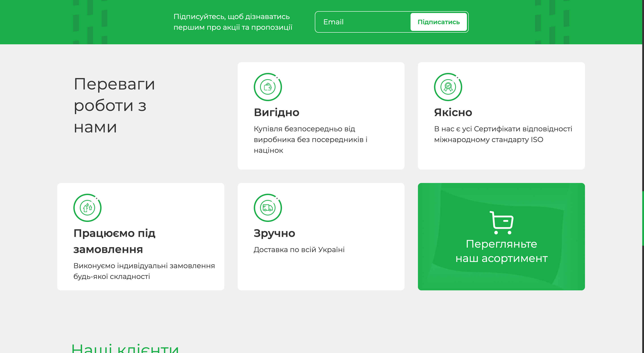Click the delivery truck icon above Зручно

[268, 208]
